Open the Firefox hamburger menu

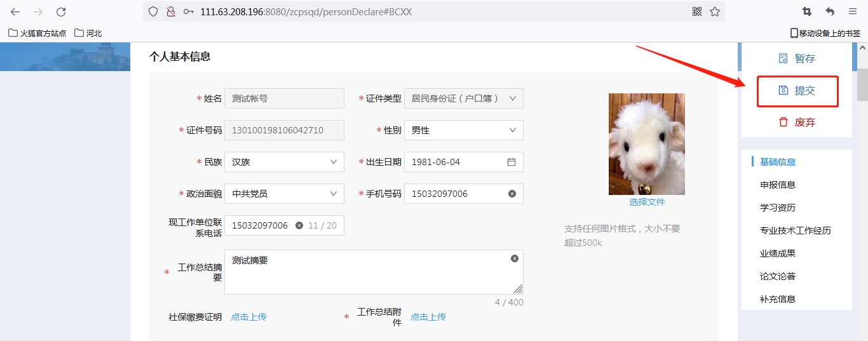853,11
